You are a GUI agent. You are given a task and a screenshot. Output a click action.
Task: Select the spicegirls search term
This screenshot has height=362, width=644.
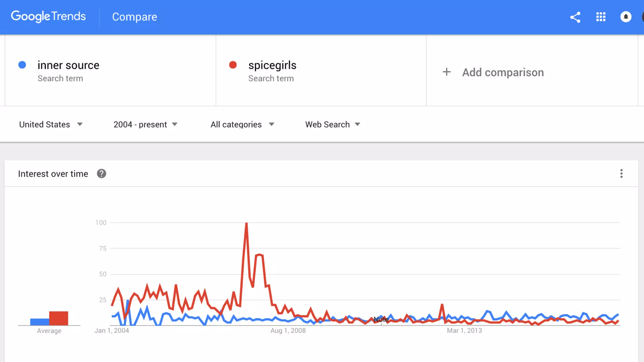[x=272, y=65]
